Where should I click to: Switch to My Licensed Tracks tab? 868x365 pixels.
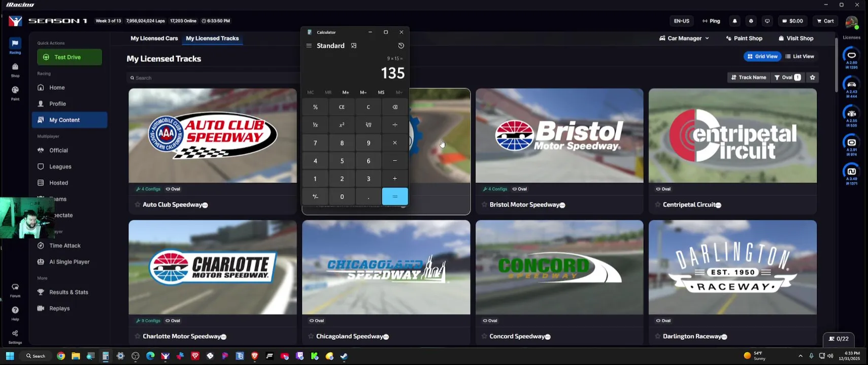coord(212,38)
